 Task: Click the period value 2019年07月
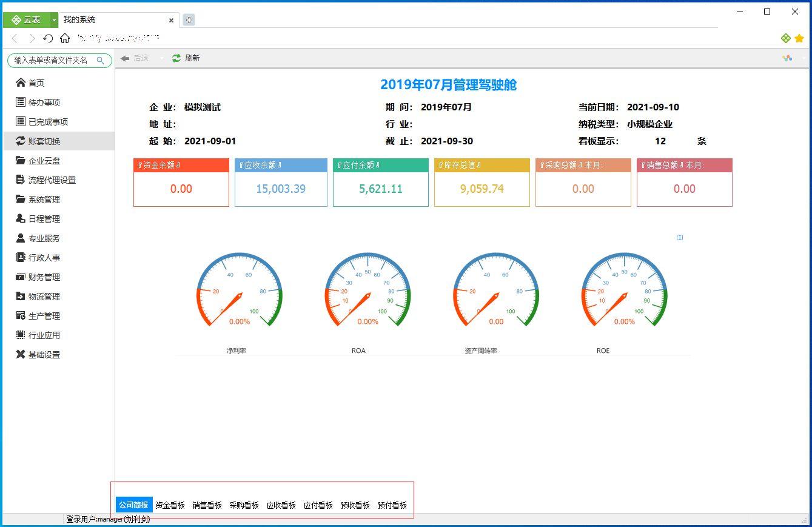446,107
